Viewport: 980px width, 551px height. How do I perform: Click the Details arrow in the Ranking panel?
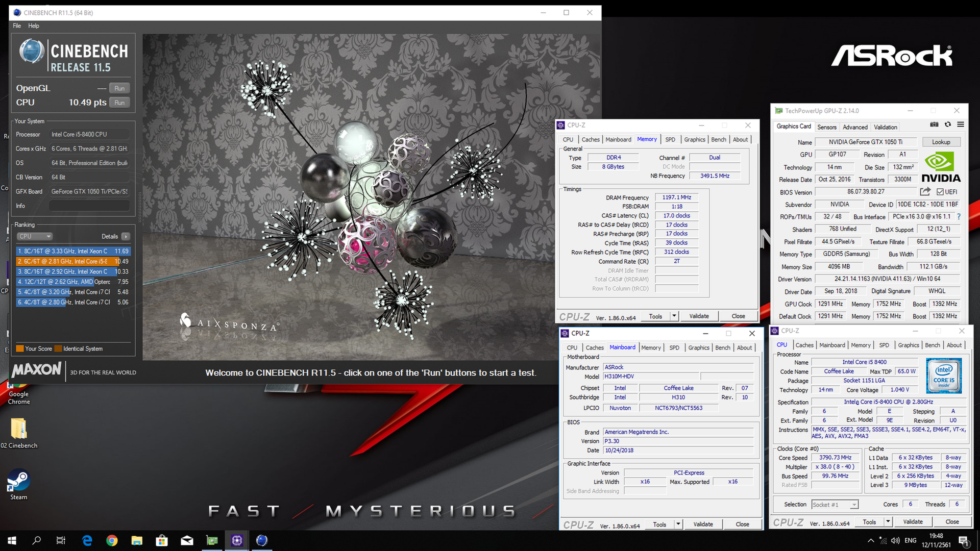[x=126, y=236]
